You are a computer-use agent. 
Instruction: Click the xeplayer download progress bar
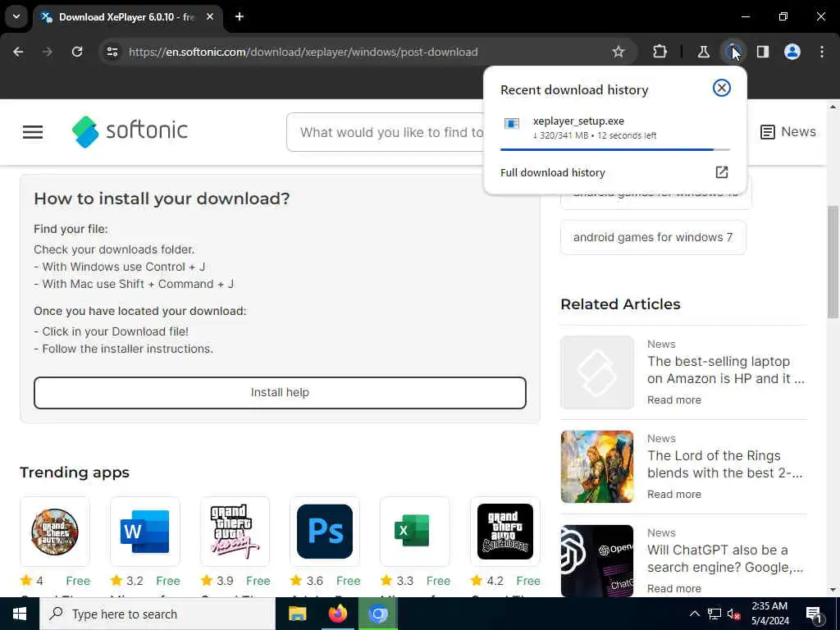coord(615,149)
